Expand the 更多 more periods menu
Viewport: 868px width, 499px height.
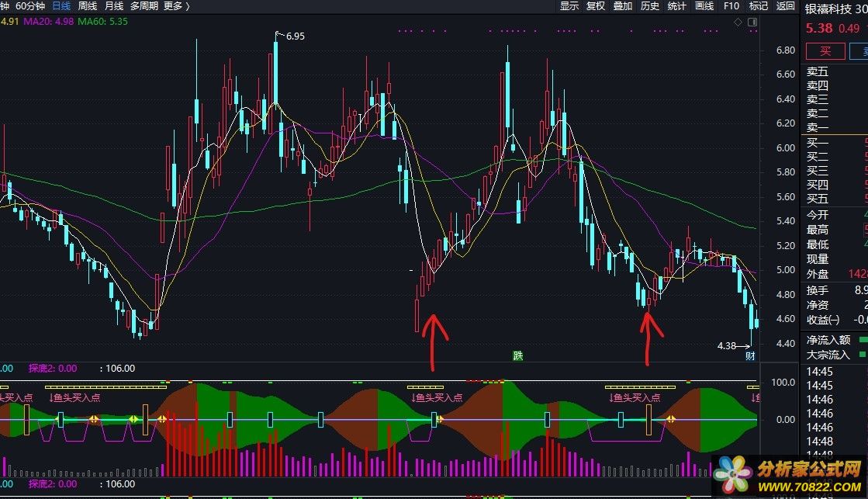177,6
